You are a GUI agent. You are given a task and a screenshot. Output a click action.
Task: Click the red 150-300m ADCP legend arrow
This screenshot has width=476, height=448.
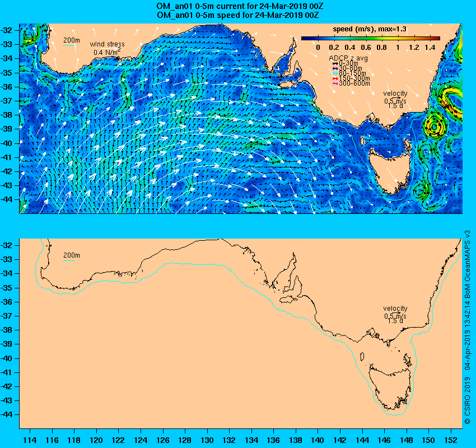click(x=335, y=78)
